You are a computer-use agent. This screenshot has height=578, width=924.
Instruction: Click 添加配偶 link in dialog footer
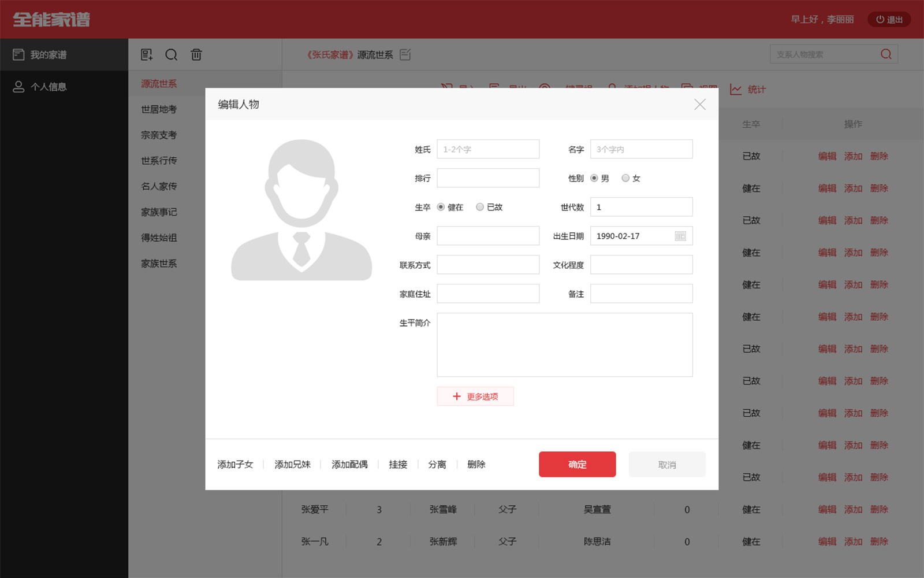(350, 464)
